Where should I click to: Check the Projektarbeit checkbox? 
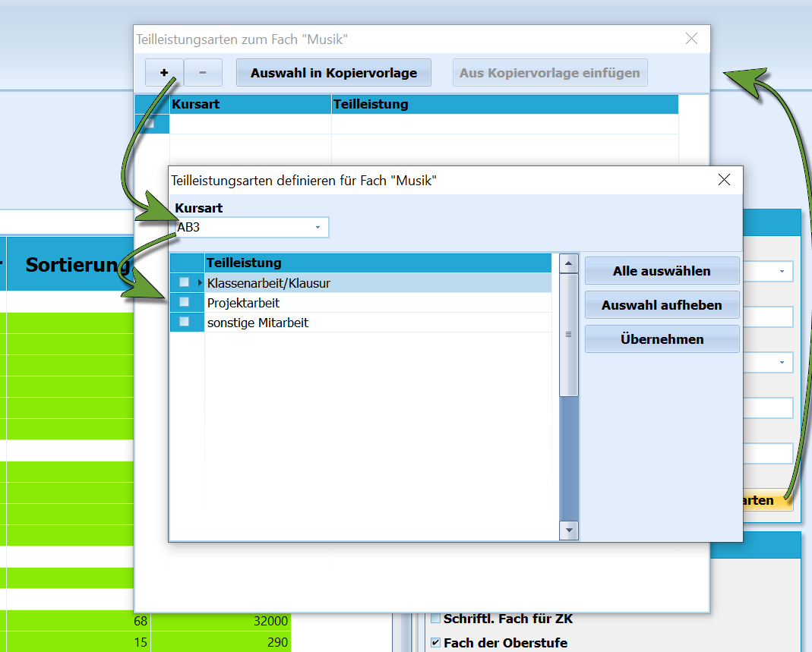(x=184, y=301)
